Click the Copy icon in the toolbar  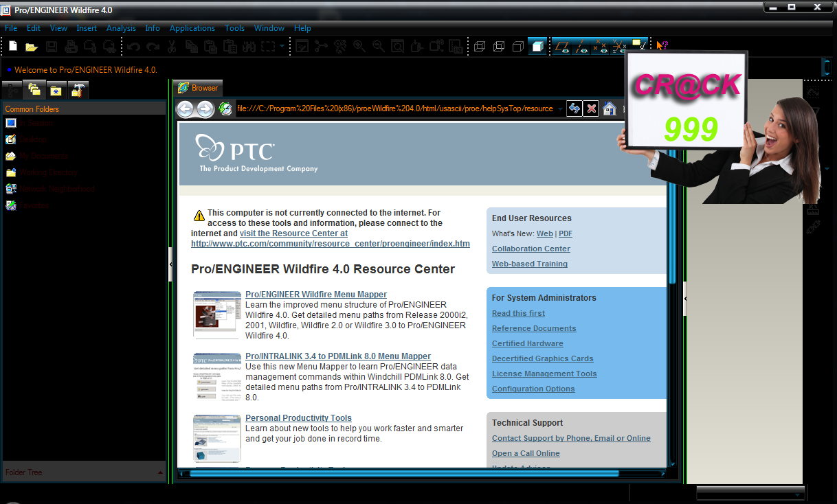192,47
